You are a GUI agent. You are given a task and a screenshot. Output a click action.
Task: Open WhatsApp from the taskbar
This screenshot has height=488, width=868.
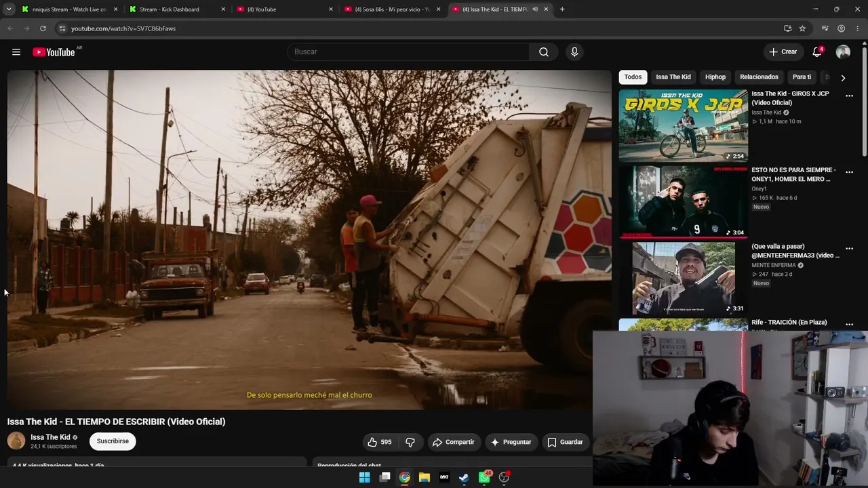(x=484, y=477)
